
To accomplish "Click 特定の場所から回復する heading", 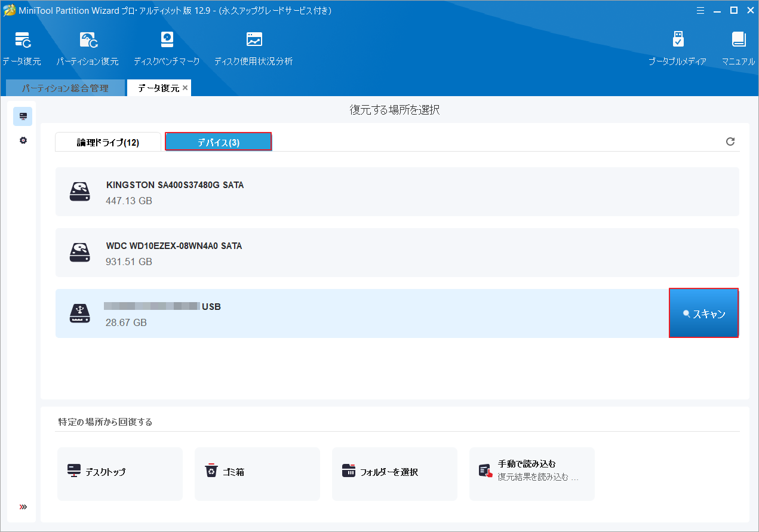I will pos(105,422).
